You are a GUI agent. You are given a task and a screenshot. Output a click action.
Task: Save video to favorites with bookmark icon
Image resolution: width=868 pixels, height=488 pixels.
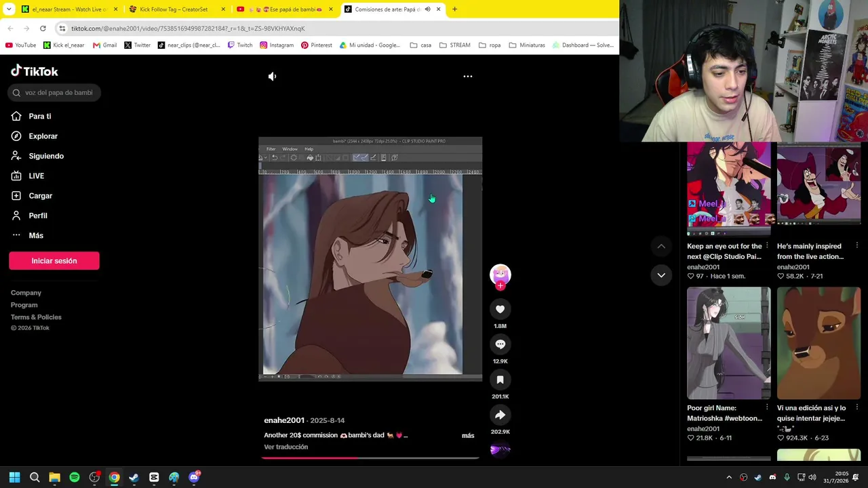(x=500, y=380)
